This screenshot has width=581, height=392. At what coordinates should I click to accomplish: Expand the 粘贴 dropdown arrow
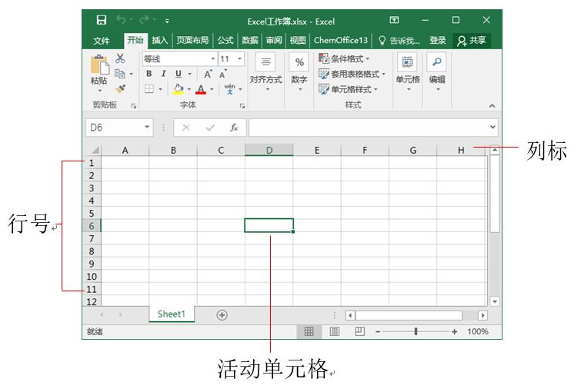click(99, 91)
